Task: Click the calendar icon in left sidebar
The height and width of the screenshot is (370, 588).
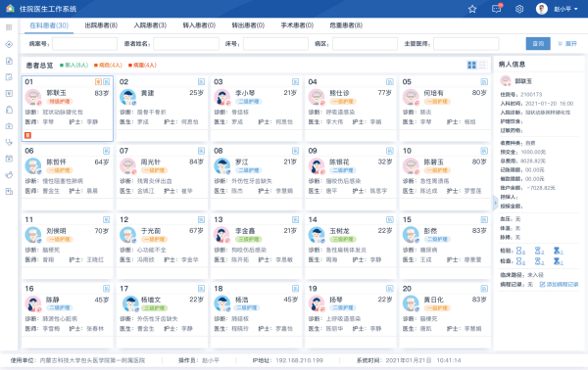Action: click(10, 159)
